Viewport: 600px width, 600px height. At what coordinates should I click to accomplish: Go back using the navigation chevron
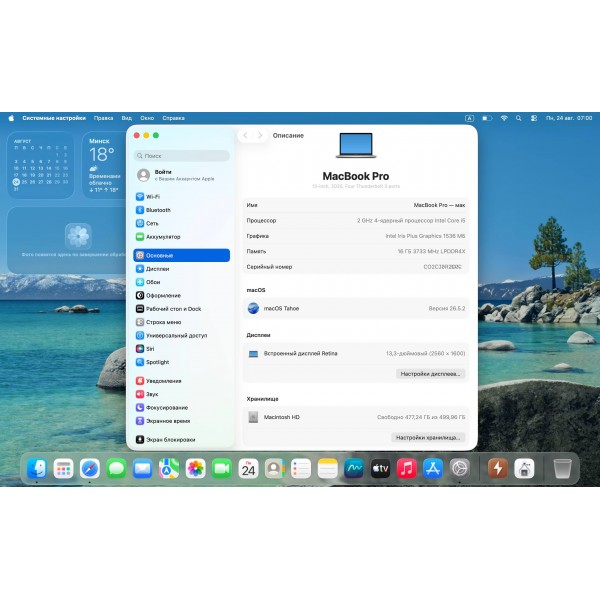[246, 135]
